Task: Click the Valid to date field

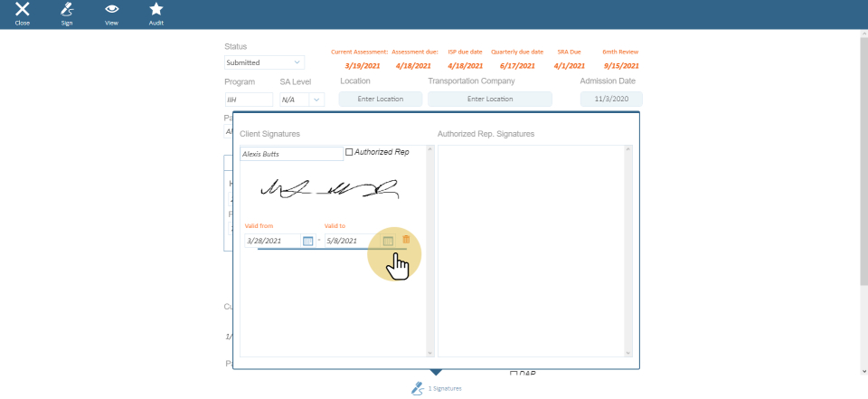Action: pyautogui.click(x=353, y=241)
